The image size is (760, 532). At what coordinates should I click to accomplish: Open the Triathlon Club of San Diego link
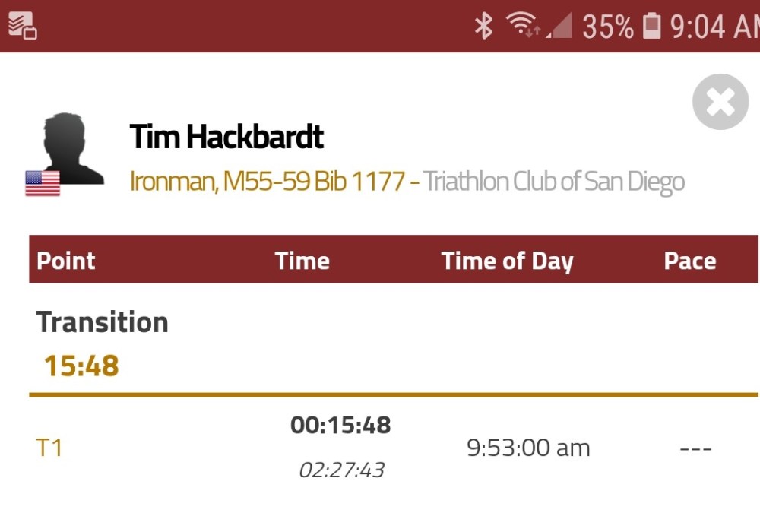[x=555, y=181]
